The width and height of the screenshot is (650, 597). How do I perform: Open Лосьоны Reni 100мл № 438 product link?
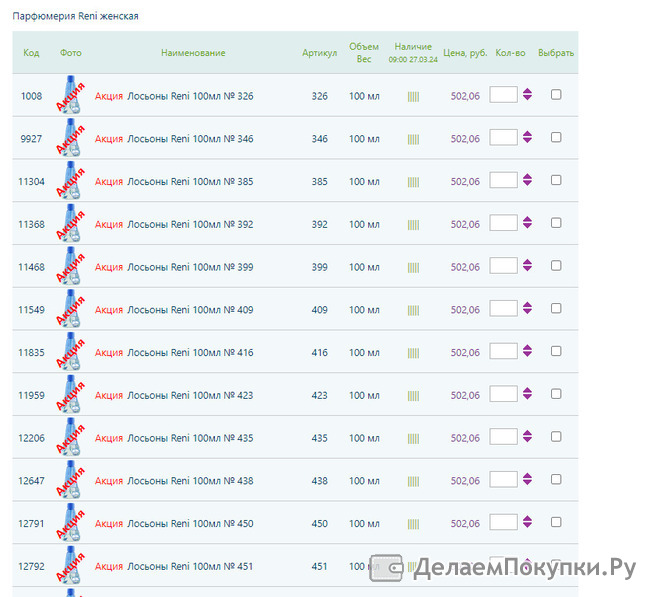tap(190, 481)
